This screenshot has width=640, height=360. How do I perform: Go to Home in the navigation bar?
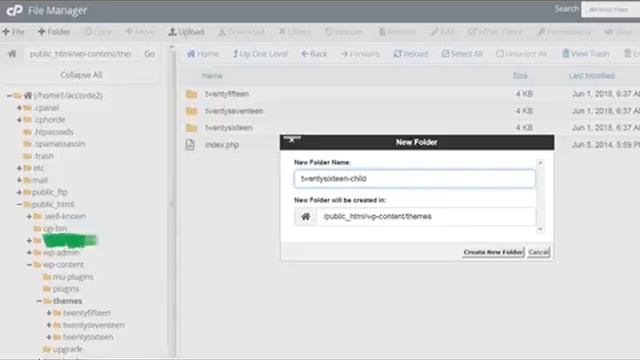203,53
